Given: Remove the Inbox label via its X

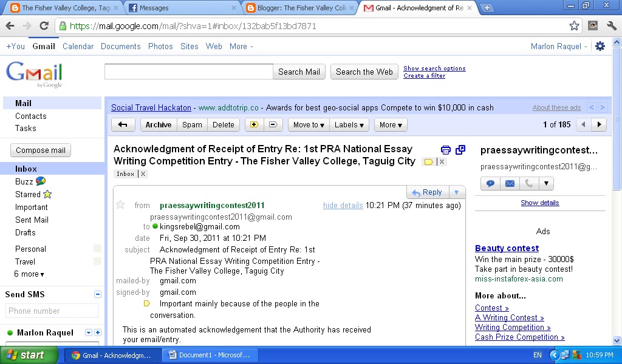Looking at the screenshot, I should click(x=143, y=174).
